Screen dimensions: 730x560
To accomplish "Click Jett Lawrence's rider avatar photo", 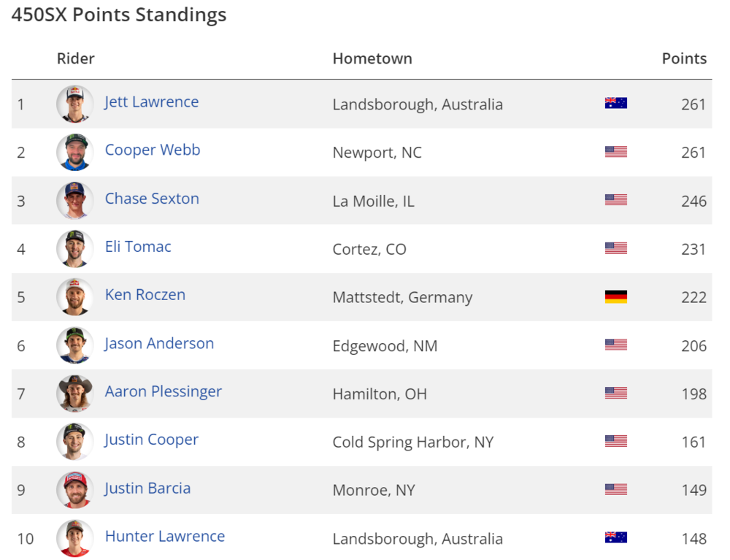I will coord(74,104).
